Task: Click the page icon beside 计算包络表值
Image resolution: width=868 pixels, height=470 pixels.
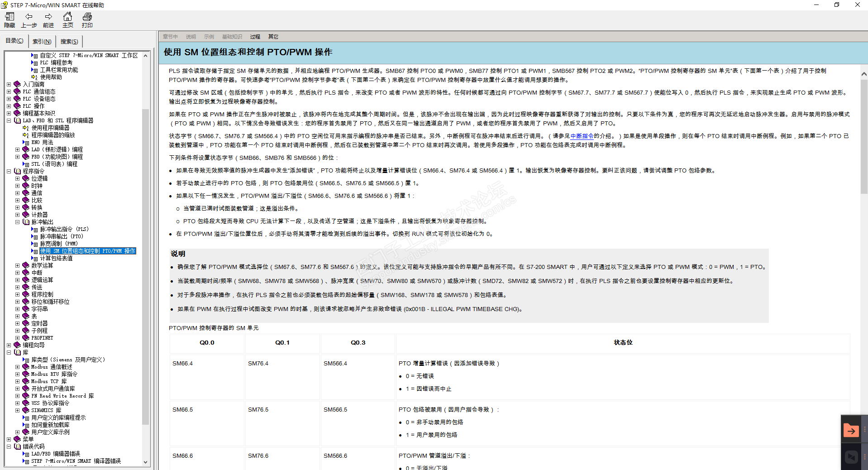Action: pos(35,258)
